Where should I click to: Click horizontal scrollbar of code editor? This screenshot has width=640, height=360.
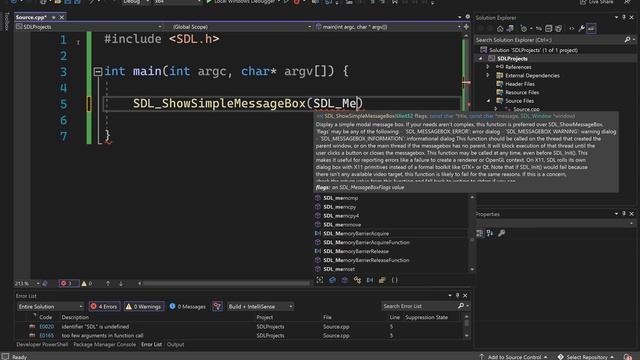(226, 283)
